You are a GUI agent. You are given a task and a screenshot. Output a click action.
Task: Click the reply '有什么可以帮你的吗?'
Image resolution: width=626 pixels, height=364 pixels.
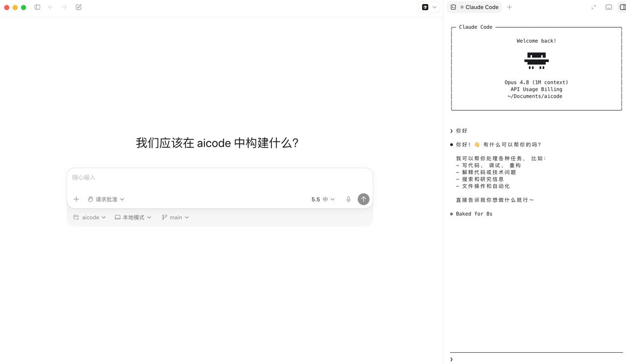[512, 145]
